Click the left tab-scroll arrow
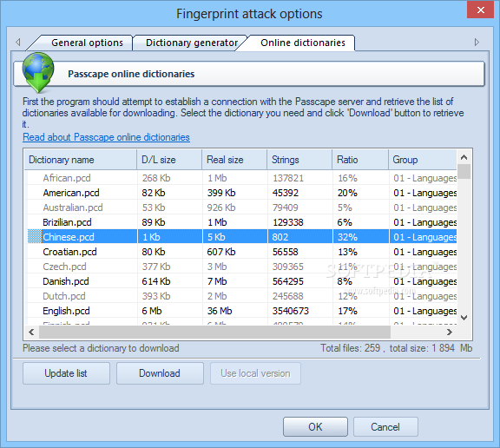 click(18, 42)
